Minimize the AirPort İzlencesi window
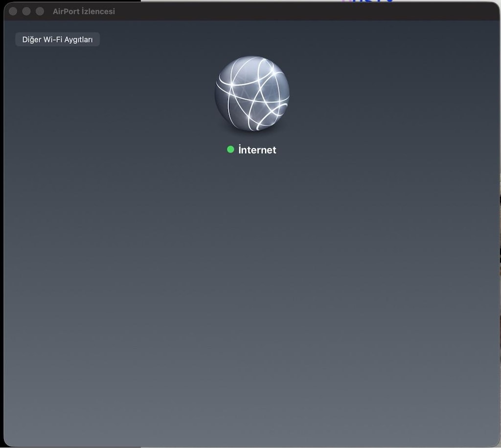 (26, 12)
